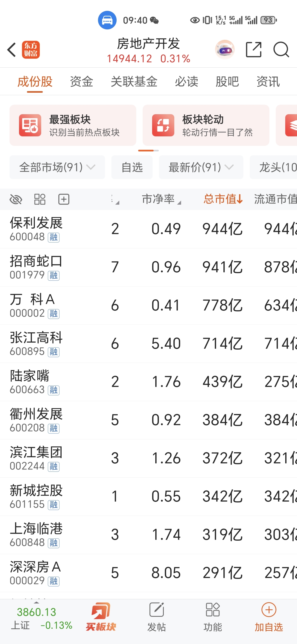Viewport: 297px width, 644px height.
Task: Open the 张江高科 stock row
Action: click(148, 344)
